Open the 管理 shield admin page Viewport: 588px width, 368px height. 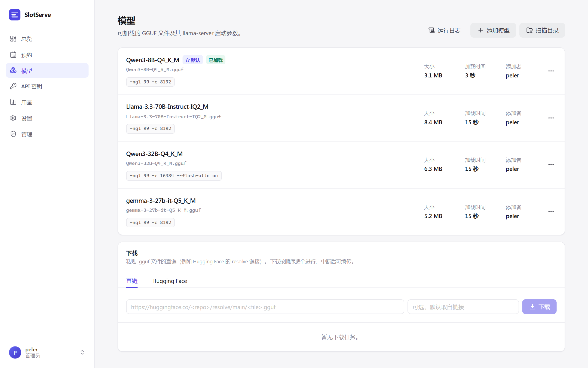tap(47, 134)
